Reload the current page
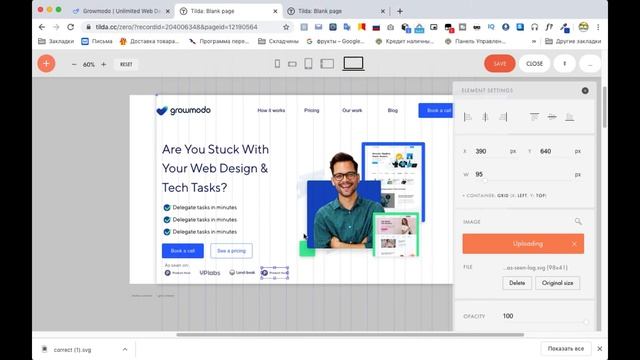 tap(71, 27)
